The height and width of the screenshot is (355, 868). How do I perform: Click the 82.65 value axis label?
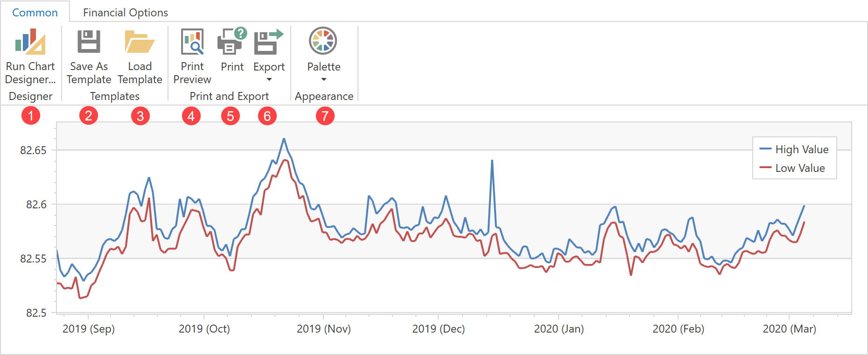(33, 150)
